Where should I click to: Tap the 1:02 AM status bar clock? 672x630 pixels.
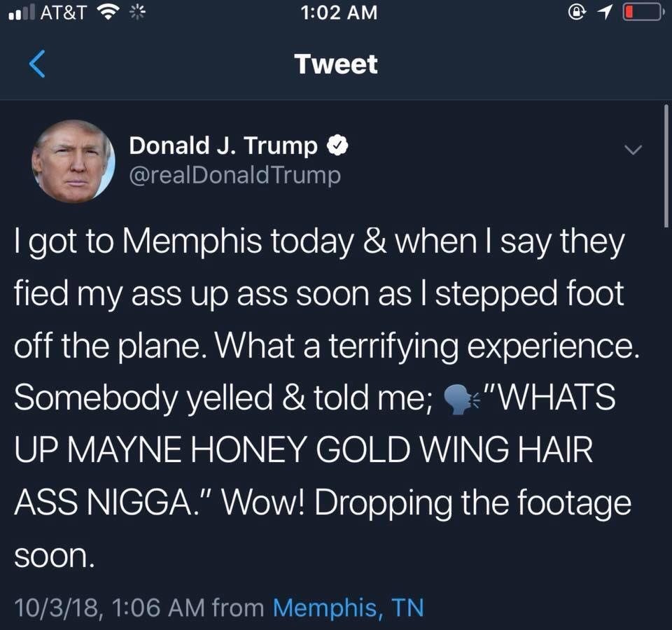[x=339, y=12]
